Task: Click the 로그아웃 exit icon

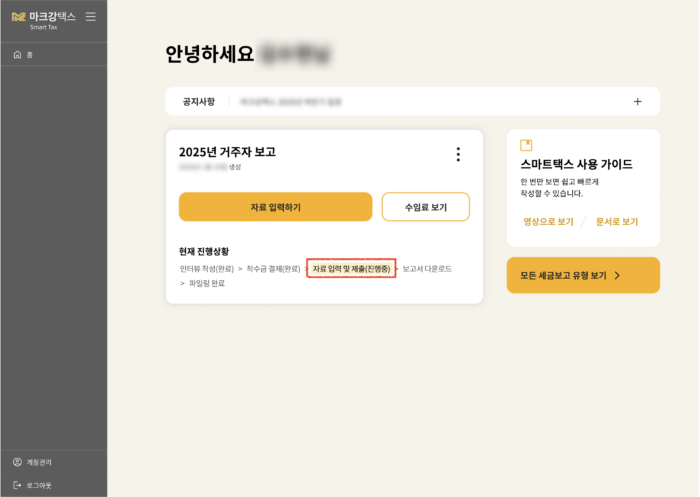Action: tap(17, 485)
